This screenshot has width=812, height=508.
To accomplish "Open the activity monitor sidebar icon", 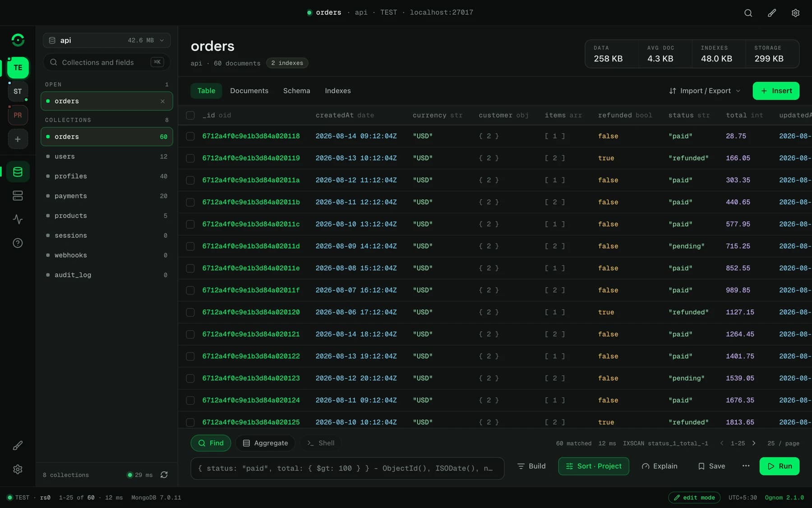I will [18, 219].
